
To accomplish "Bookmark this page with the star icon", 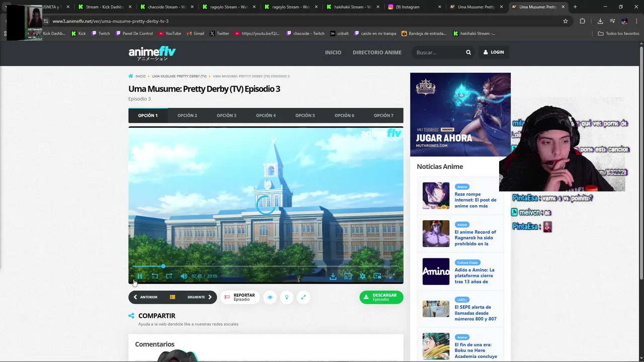I will click(566, 21).
